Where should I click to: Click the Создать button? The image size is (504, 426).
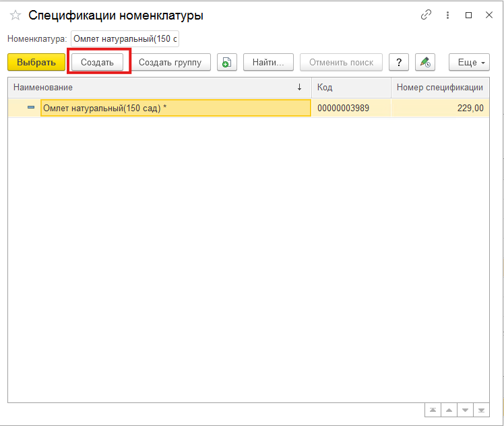(98, 63)
